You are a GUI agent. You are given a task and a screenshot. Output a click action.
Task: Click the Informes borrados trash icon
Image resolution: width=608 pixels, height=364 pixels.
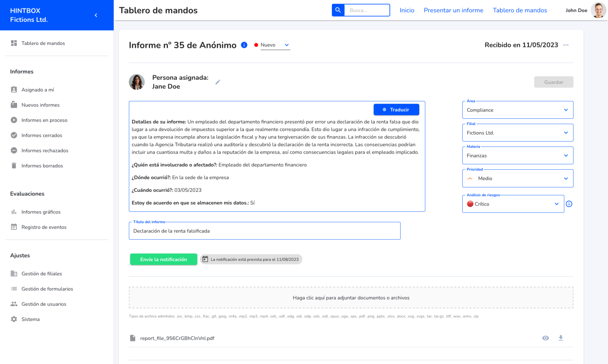[14, 166]
